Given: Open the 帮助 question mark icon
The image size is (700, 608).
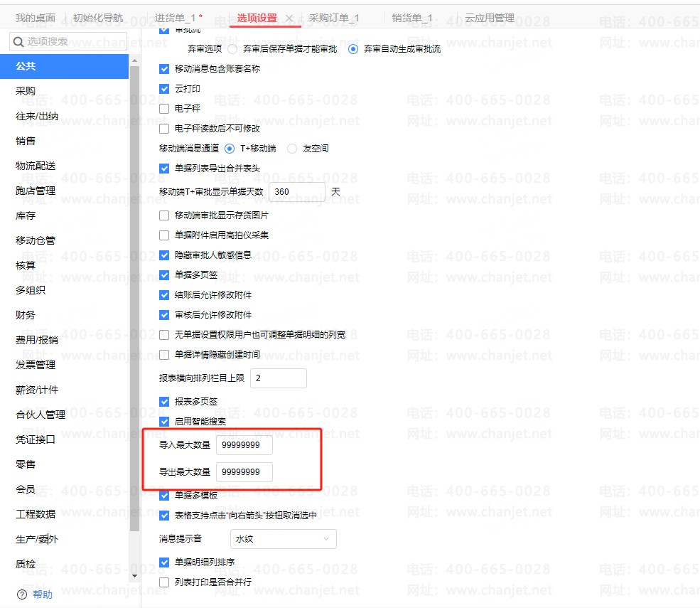Looking at the screenshot, I should 22,594.
